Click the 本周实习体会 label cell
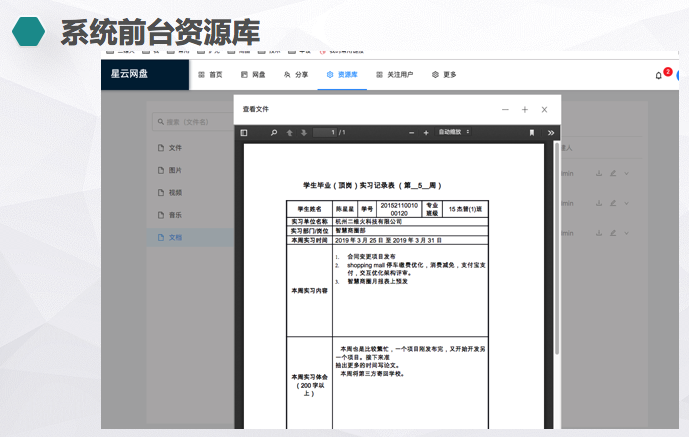This screenshot has height=437, width=689. [x=309, y=385]
